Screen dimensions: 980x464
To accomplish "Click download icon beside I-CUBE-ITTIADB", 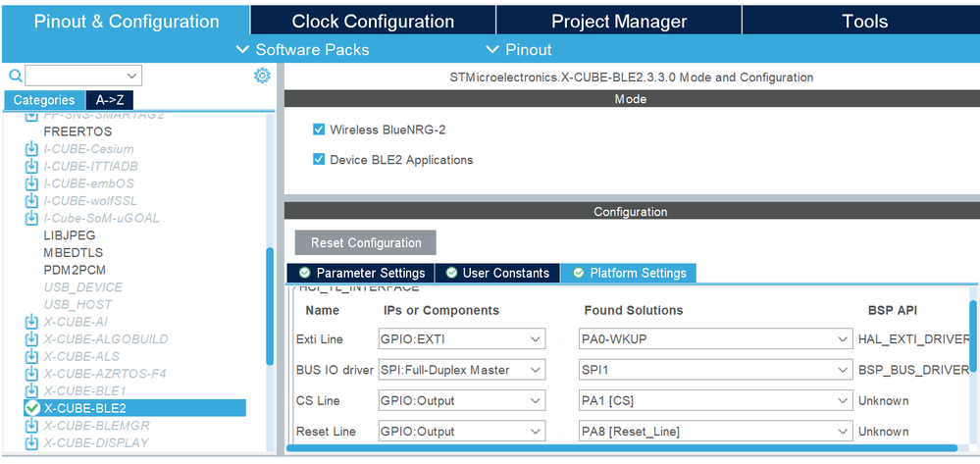I will (31, 167).
